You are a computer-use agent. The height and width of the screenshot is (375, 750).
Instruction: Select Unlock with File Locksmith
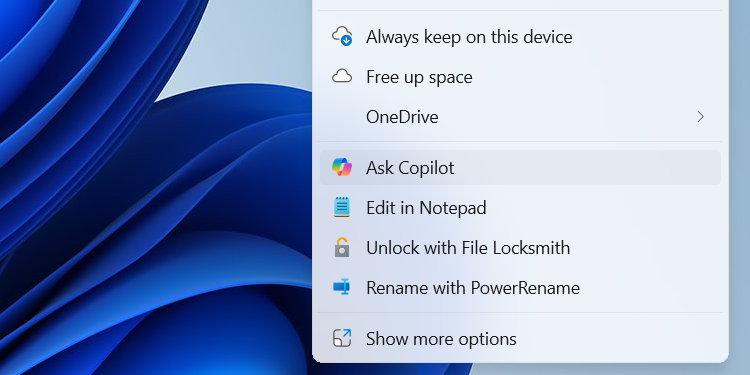point(520,248)
